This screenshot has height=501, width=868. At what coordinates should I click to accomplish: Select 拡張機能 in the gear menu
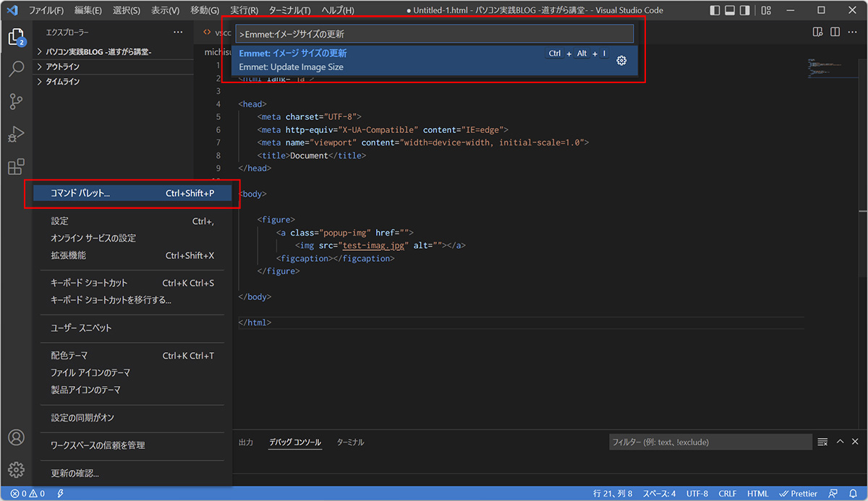point(132,256)
